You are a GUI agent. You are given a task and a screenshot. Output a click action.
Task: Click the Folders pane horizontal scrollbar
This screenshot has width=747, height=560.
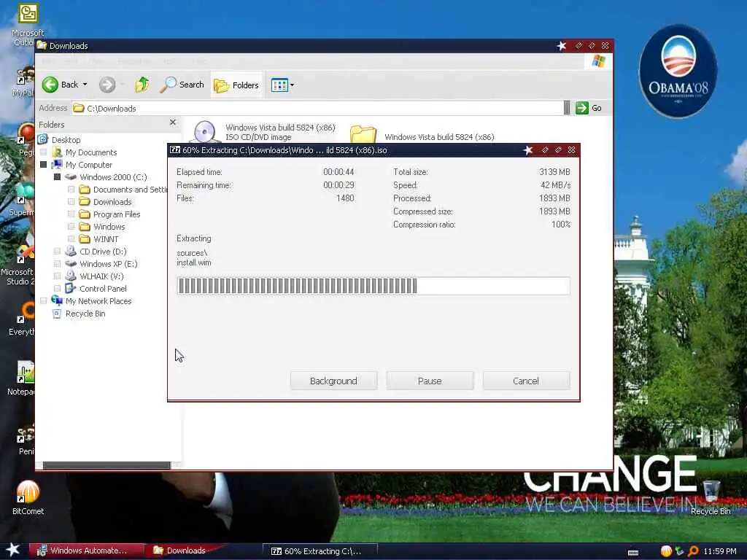(x=107, y=465)
